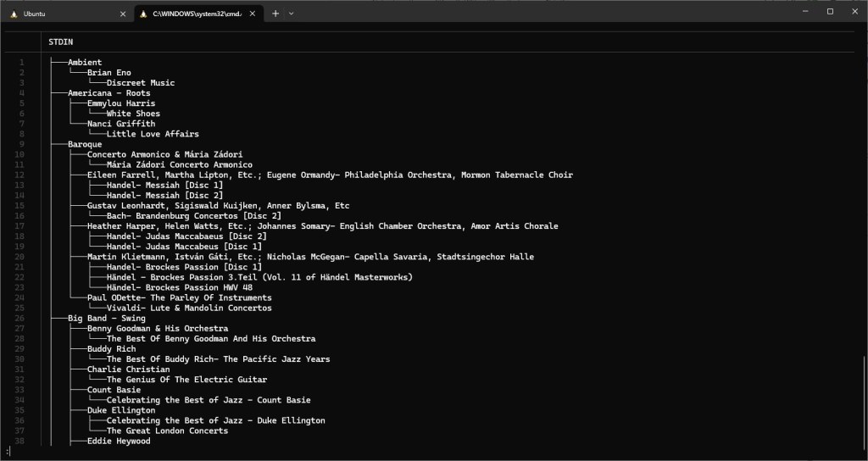Click the Big Band – Swing entry
Image resolution: width=868 pixels, height=461 pixels.
(x=106, y=319)
